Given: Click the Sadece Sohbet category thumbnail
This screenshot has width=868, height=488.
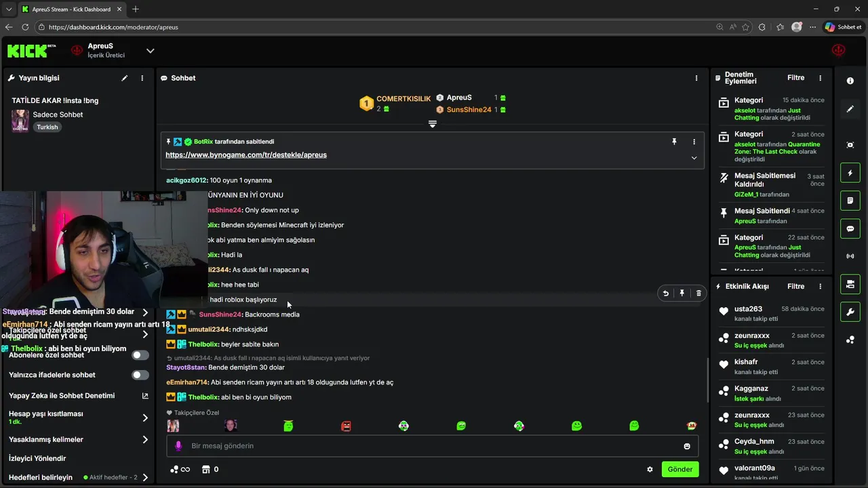Looking at the screenshot, I should pyautogui.click(x=20, y=121).
